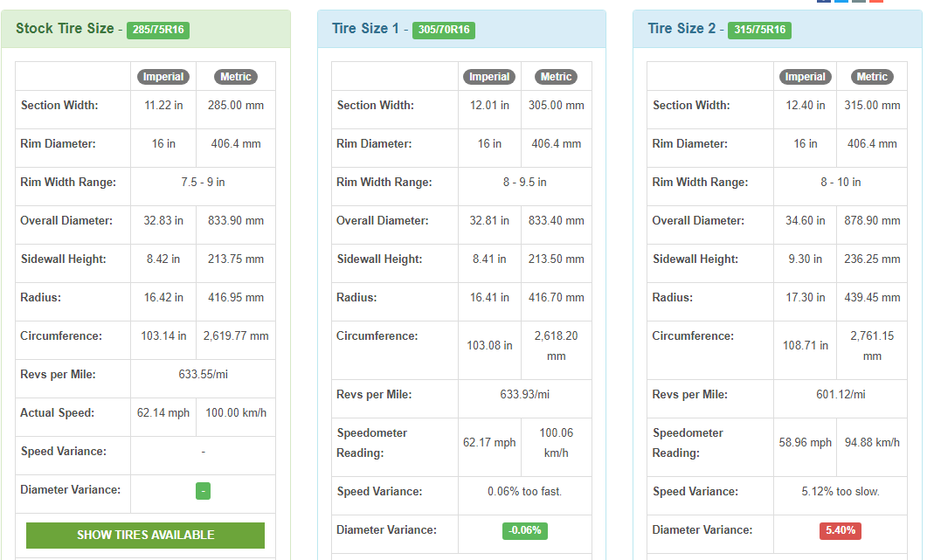Click the red 5.40% variance badge
Screen dimensions: 934x560
click(841, 530)
